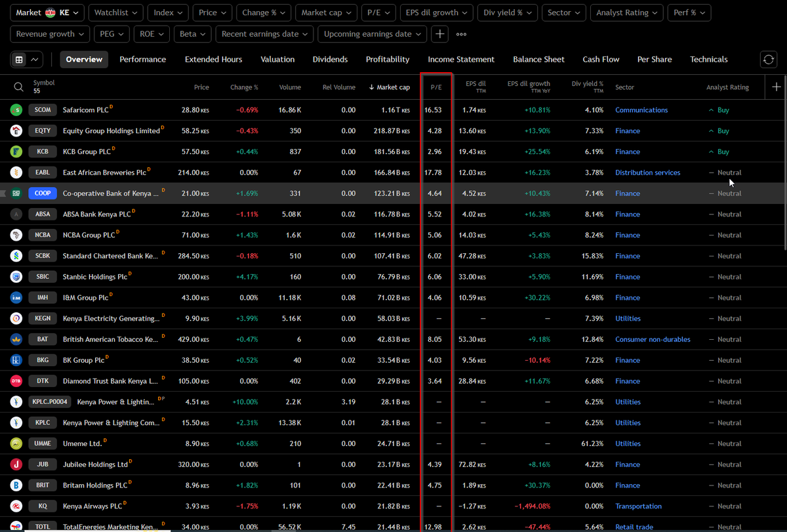Click the Safaricom PLC logo icon
Image resolution: width=787 pixels, height=532 pixels.
coord(16,110)
